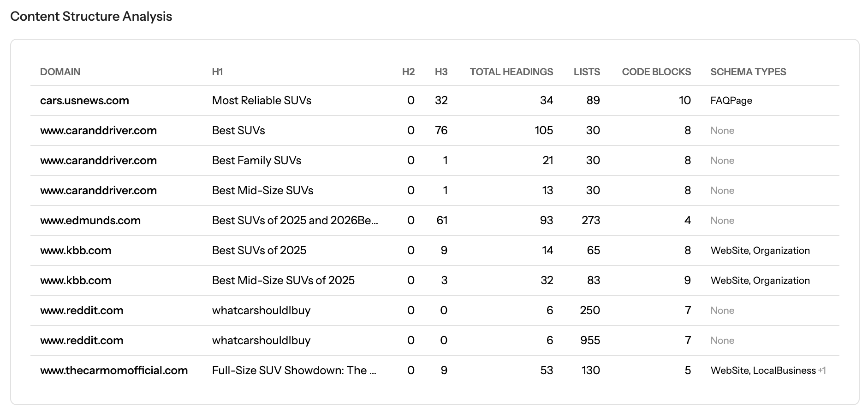Click the FAQPage schema type
The height and width of the screenshot is (419, 868).
click(x=731, y=101)
